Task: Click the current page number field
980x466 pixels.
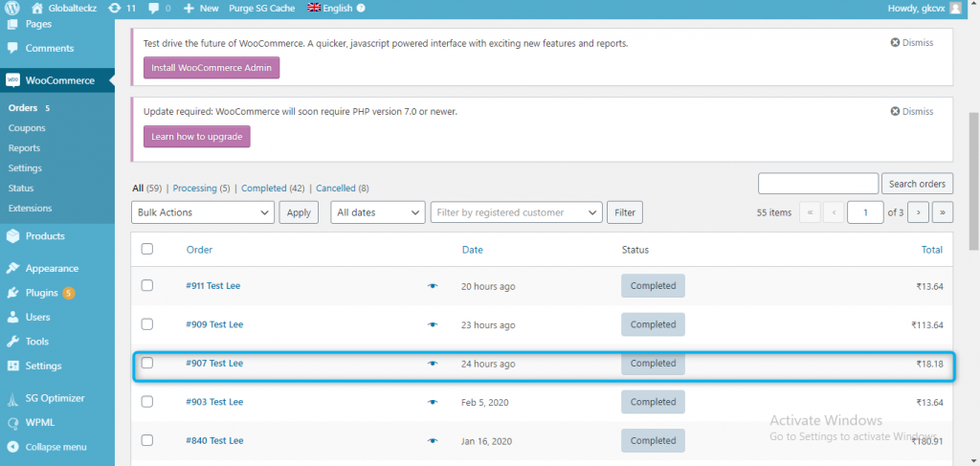Action: (x=865, y=212)
